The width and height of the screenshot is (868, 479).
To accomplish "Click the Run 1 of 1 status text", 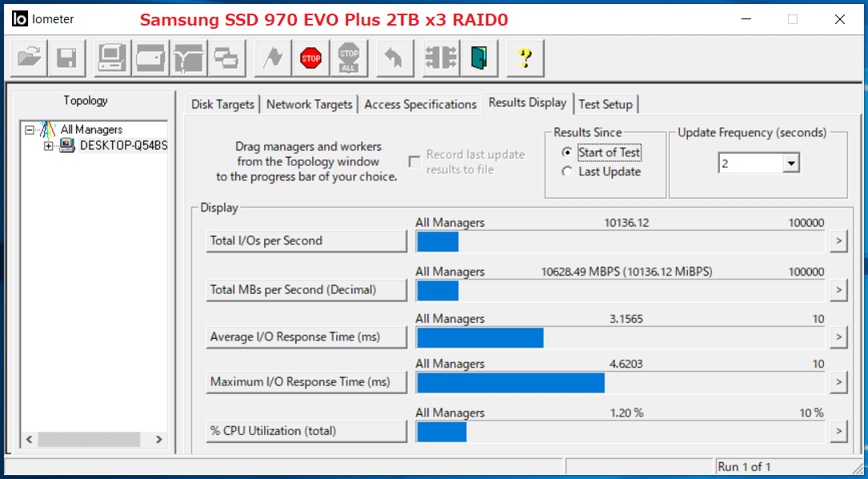I will coord(744,466).
